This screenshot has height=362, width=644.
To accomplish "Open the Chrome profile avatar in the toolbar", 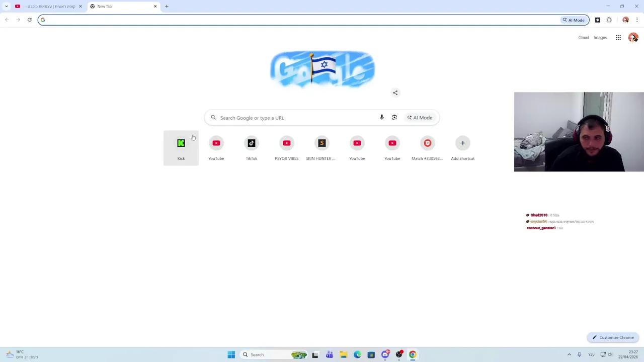I will (625, 20).
